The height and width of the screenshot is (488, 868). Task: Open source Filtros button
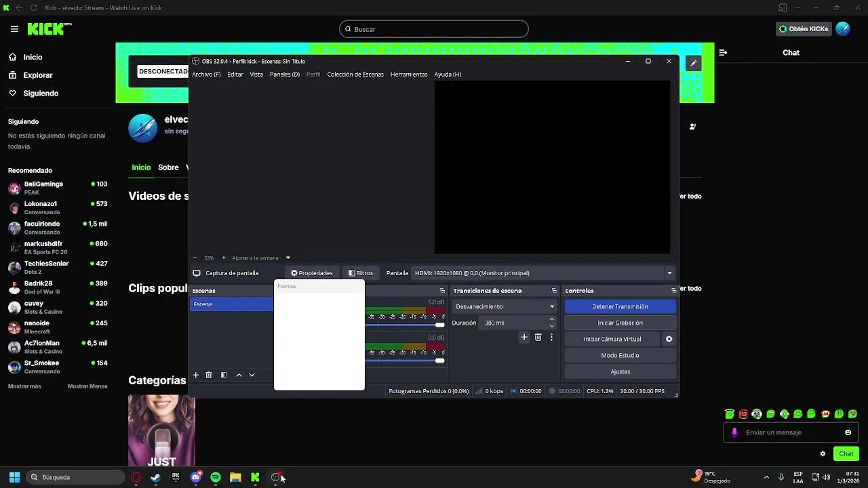(361, 273)
